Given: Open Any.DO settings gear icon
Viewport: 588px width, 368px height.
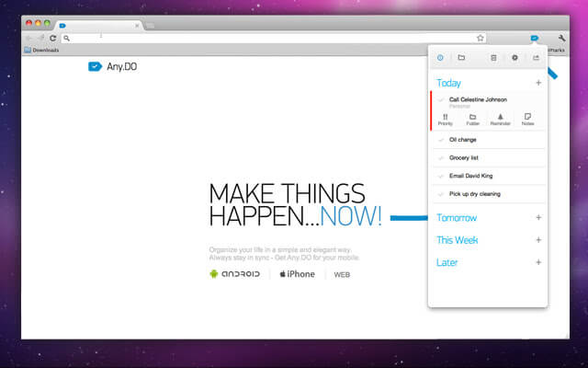Looking at the screenshot, I should click(514, 57).
